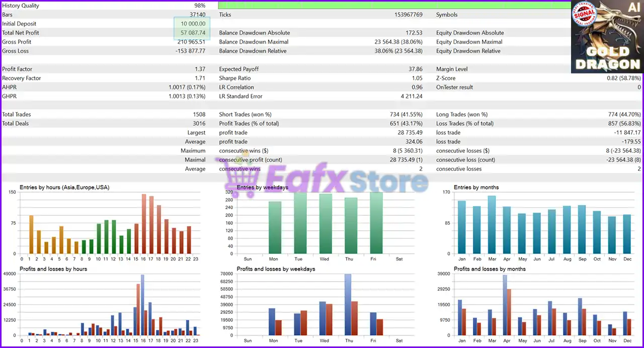Click the 'Profits and losses by hours' chart title

coord(53,269)
